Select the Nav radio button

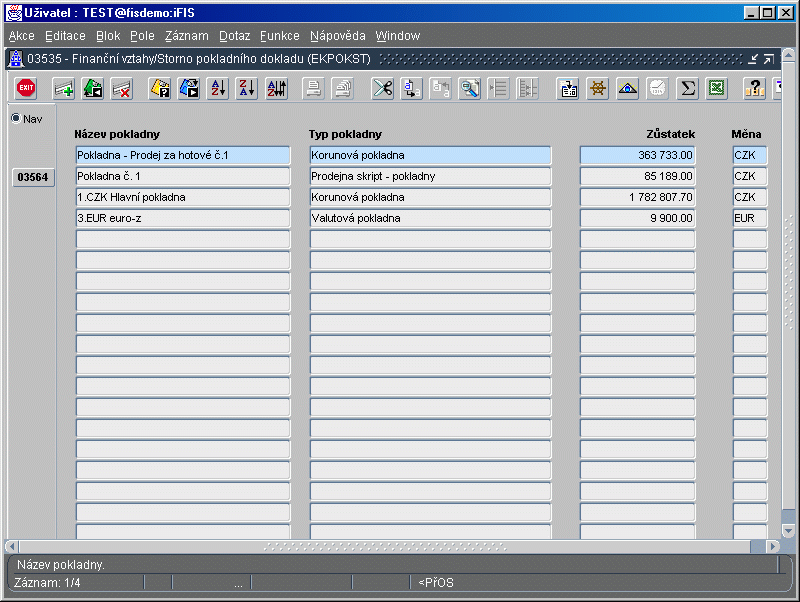pyautogui.click(x=16, y=118)
